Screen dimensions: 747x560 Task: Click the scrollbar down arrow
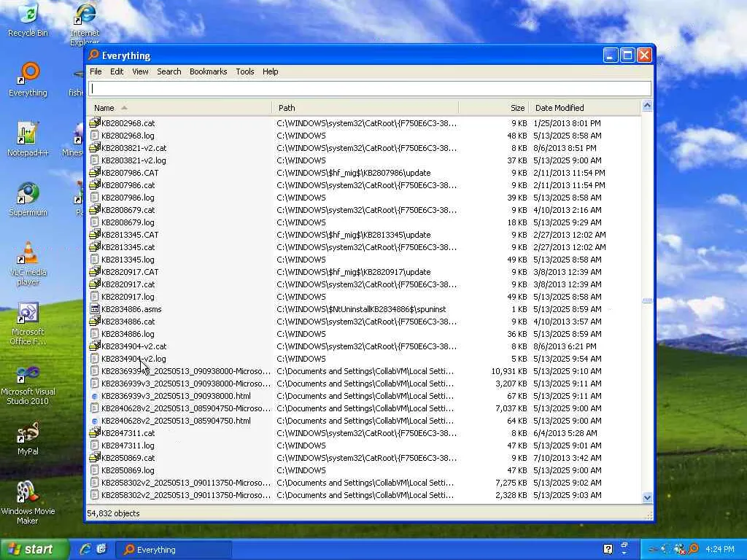[647, 497]
